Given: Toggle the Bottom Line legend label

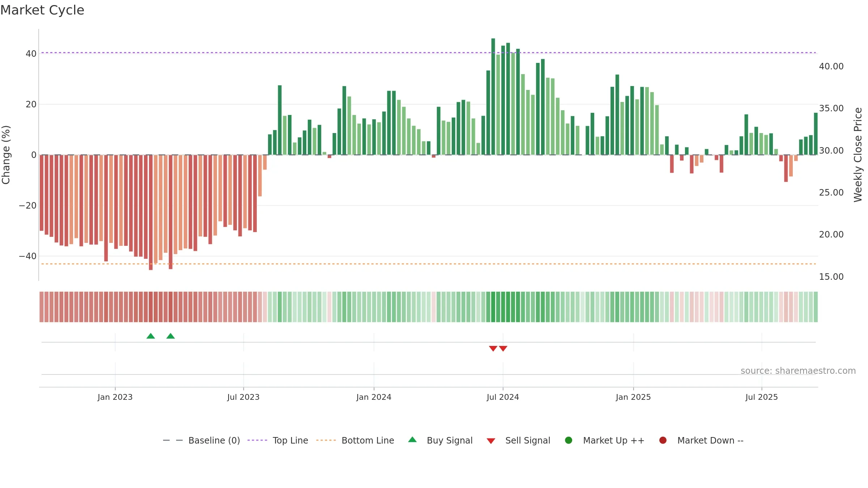Looking at the screenshot, I should coord(368,440).
